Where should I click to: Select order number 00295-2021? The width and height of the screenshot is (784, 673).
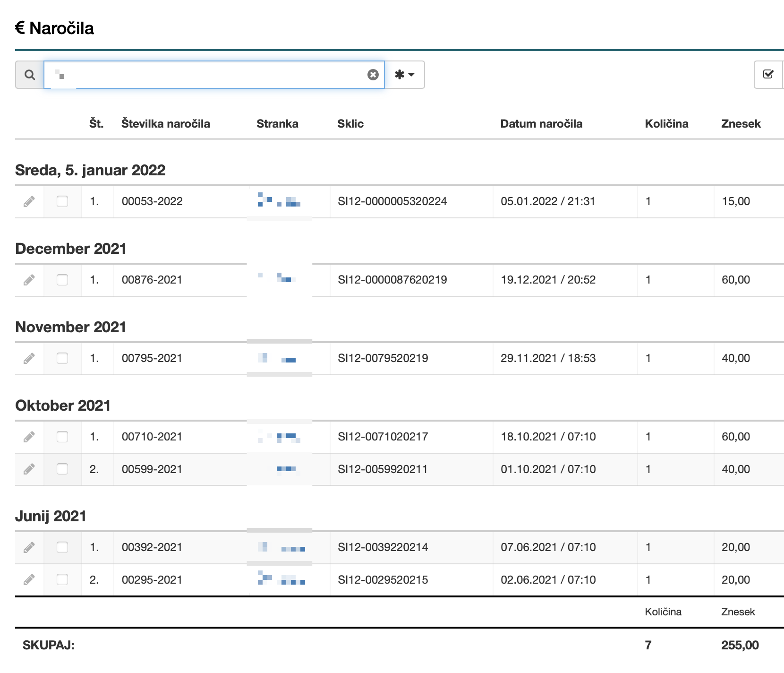coord(152,580)
